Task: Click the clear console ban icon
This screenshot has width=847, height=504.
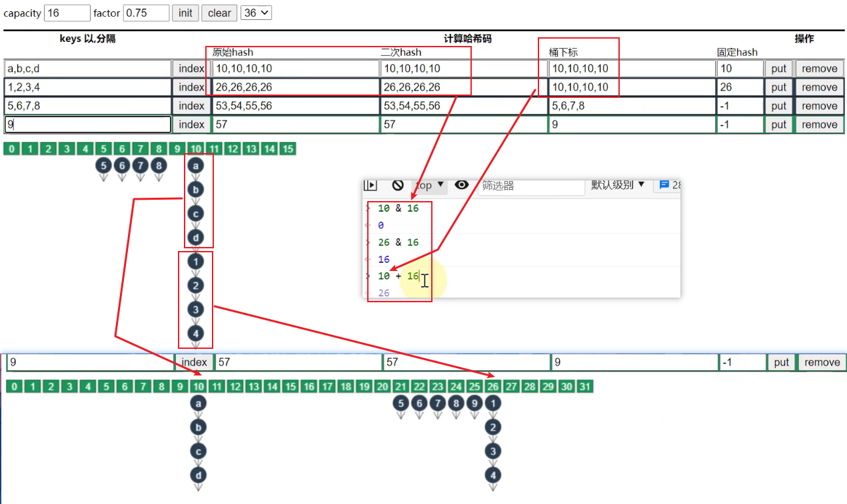Action: [x=398, y=185]
